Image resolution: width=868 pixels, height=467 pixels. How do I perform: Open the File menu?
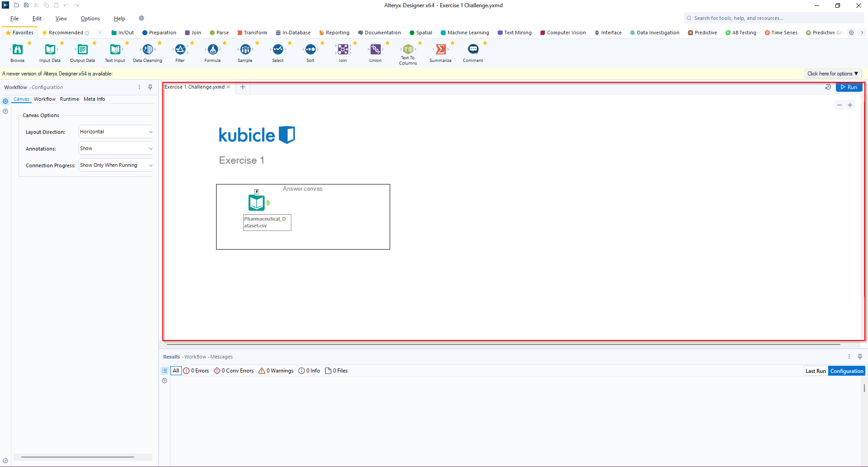[x=14, y=19]
